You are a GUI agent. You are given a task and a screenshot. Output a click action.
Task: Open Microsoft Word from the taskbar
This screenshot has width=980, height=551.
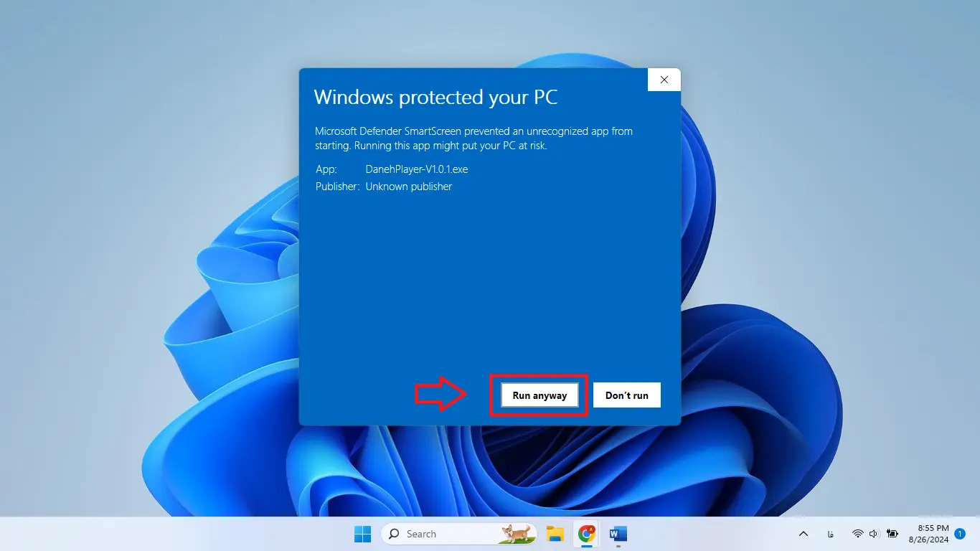[618, 534]
